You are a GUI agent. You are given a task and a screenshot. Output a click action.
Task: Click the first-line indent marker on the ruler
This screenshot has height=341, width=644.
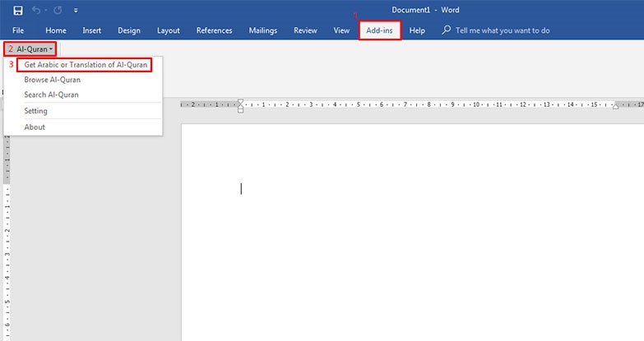[x=241, y=101]
